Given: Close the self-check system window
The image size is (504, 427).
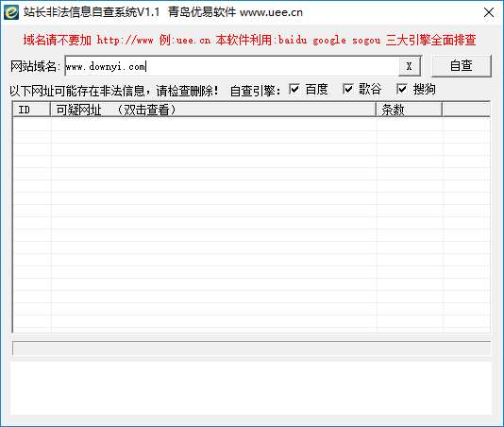Looking at the screenshot, I should coord(489,12).
